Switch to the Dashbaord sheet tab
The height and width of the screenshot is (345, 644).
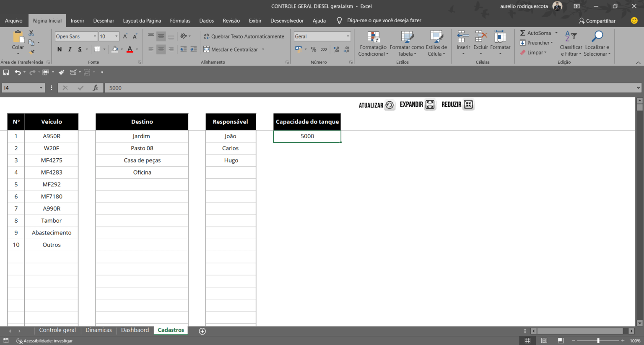point(135,330)
